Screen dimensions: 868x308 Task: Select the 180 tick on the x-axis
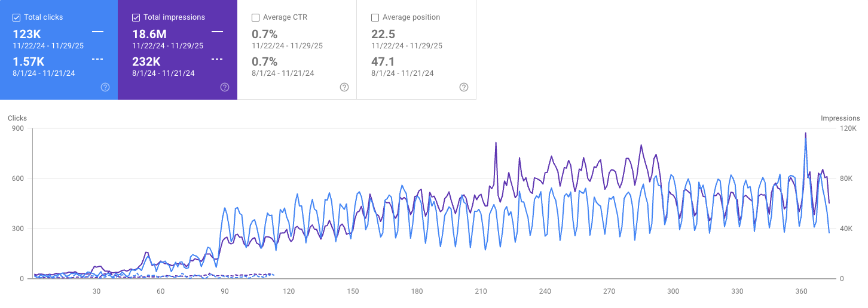[417, 291]
